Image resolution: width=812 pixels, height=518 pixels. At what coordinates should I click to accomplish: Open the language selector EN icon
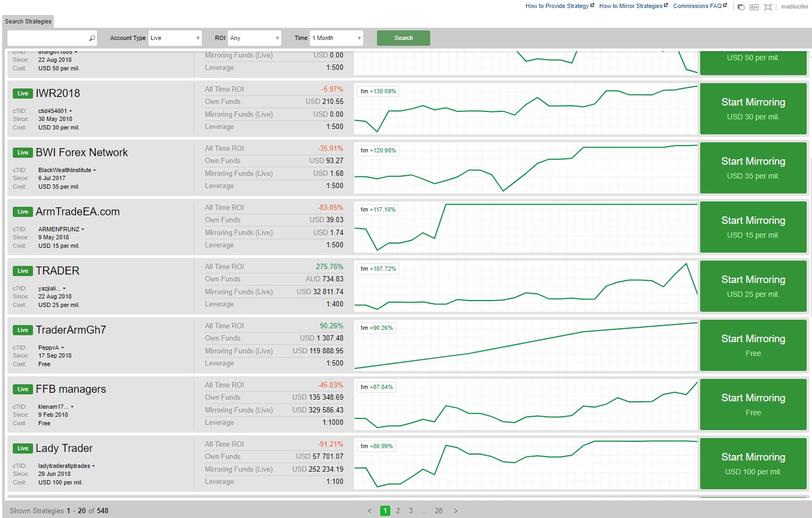pyautogui.click(x=754, y=7)
